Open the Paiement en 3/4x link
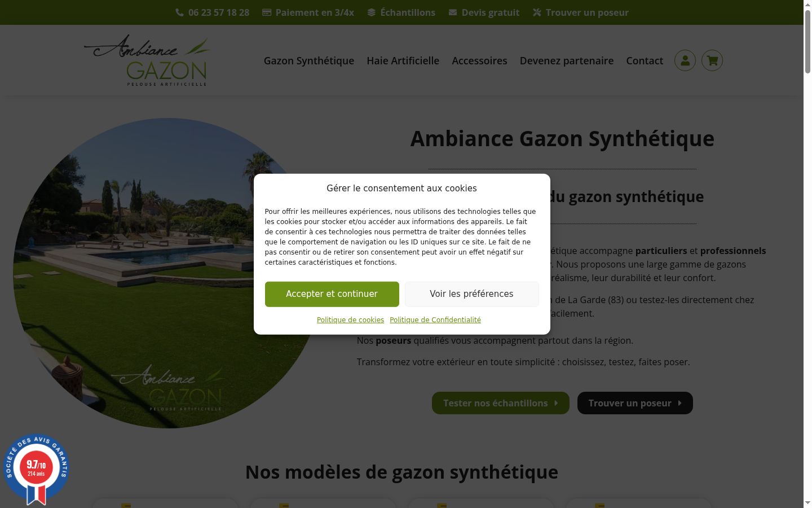The image size is (812, 508). click(315, 12)
